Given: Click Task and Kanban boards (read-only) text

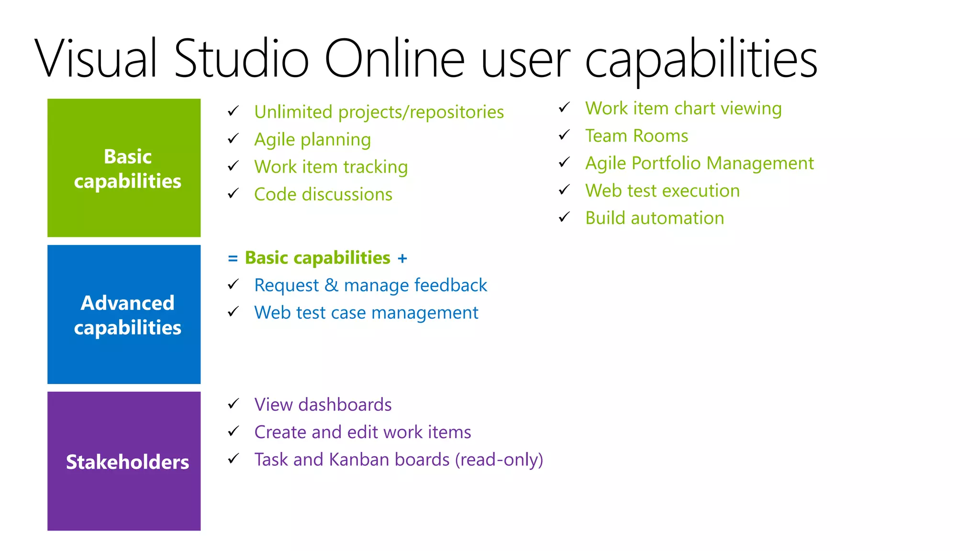Looking at the screenshot, I should click(399, 460).
